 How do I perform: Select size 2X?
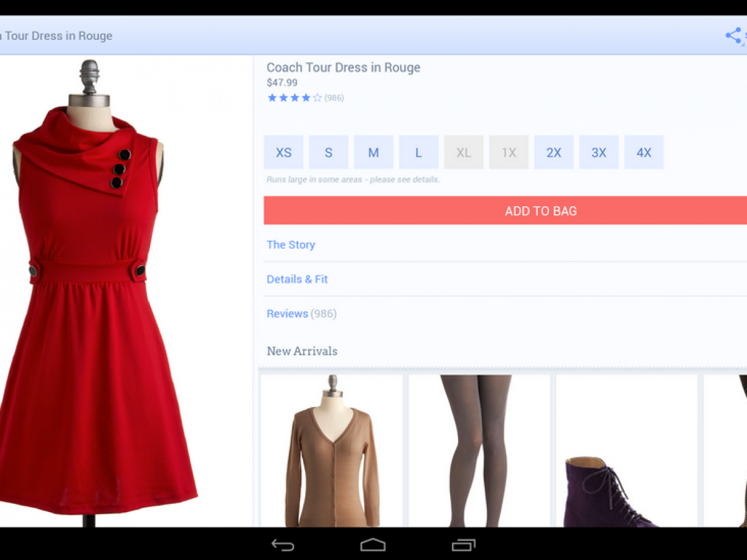[x=553, y=152]
